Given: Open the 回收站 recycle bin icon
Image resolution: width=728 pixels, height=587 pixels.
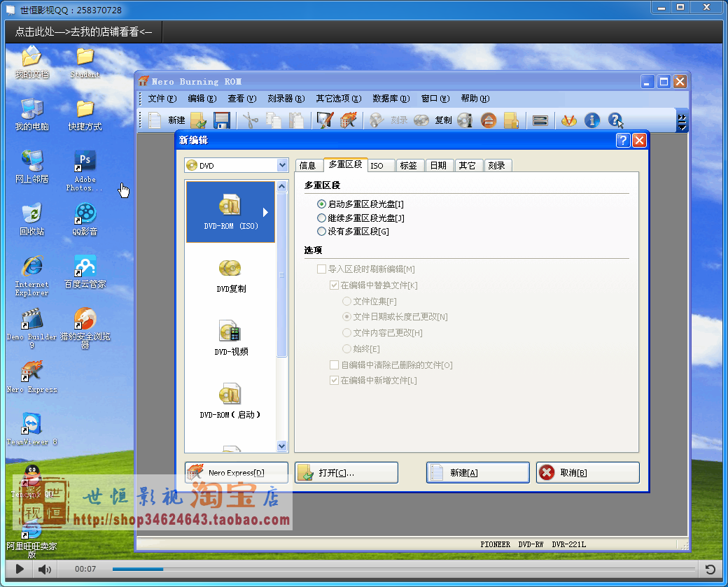Looking at the screenshot, I should click(x=31, y=219).
